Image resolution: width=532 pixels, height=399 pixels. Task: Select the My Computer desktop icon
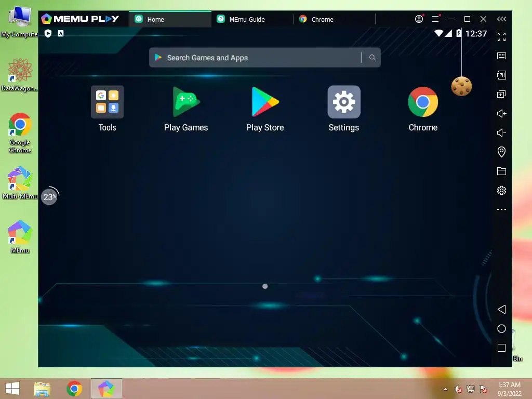click(19, 21)
